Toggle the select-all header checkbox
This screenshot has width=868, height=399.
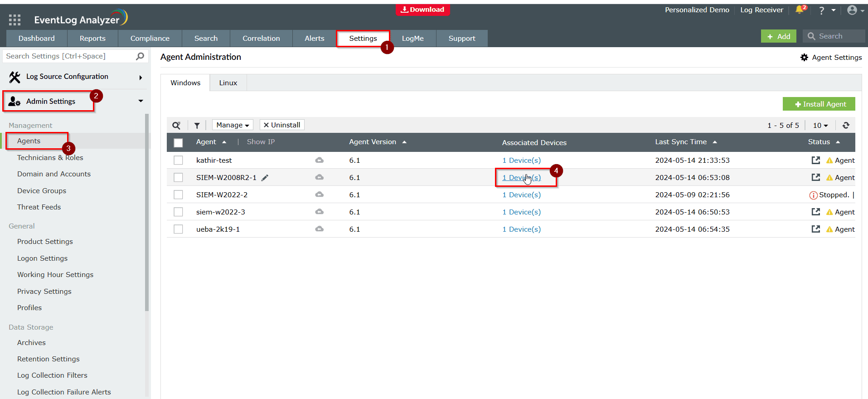(x=178, y=143)
